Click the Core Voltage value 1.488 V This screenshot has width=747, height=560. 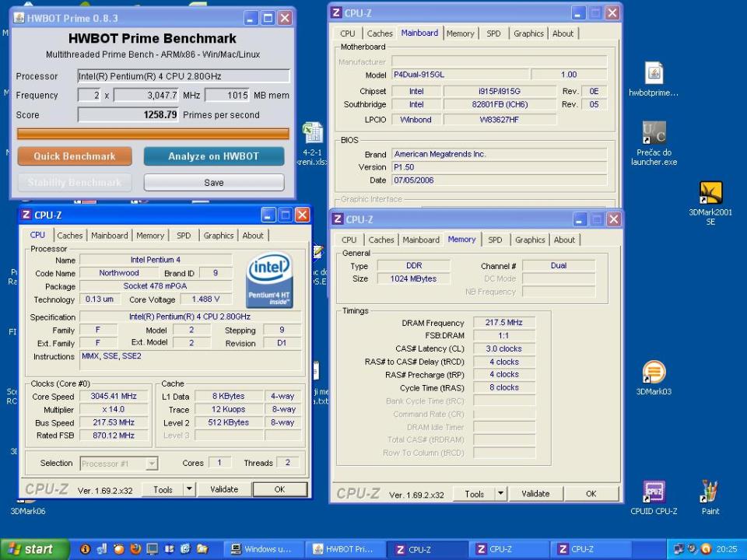(205, 299)
